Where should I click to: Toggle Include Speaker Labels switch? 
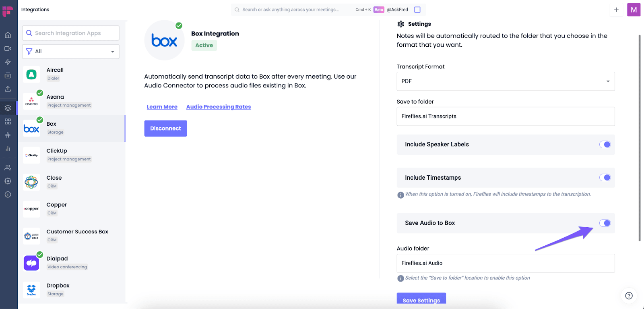[605, 145]
